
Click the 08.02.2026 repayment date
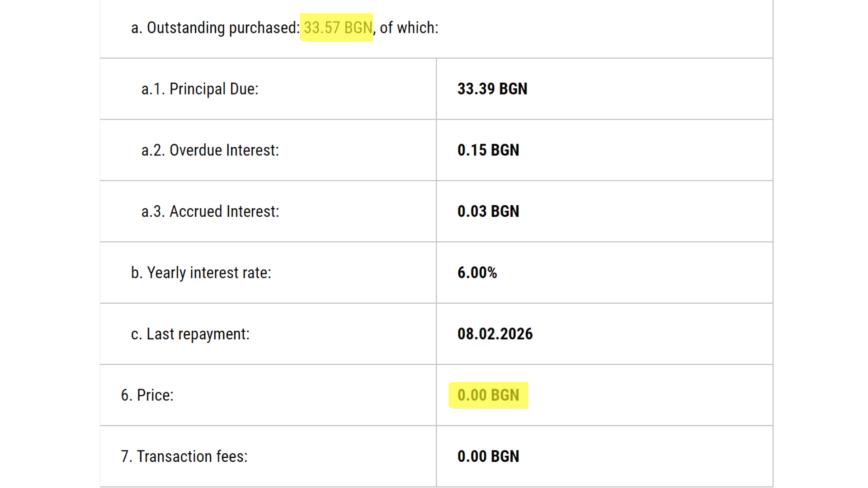click(495, 334)
